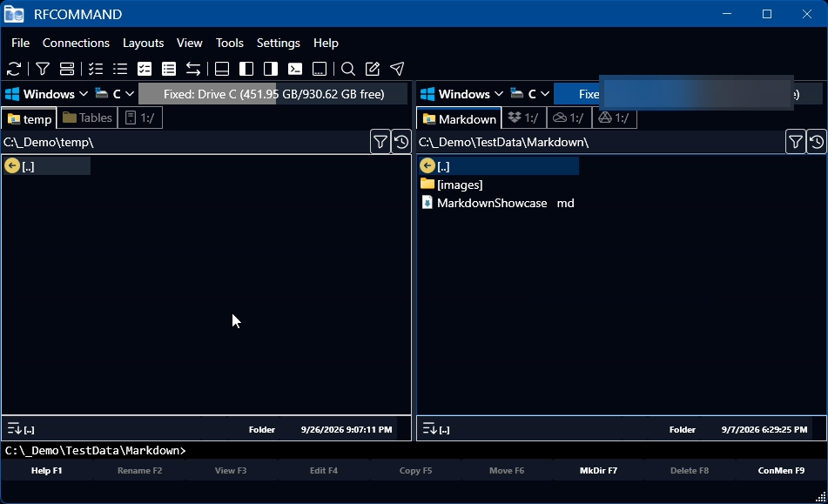Open the sort options in the left status bar

pos(14,428)
